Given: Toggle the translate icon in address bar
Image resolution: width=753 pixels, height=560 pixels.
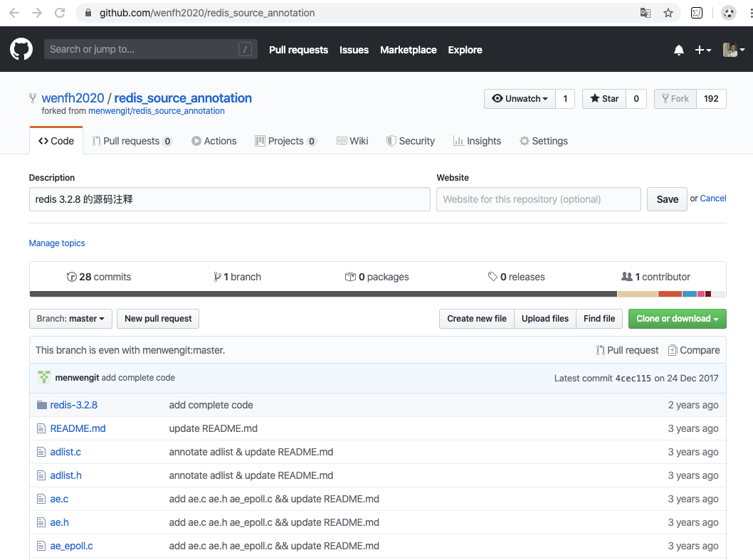Looking at the screenshot, I should [x=645, y=12].
